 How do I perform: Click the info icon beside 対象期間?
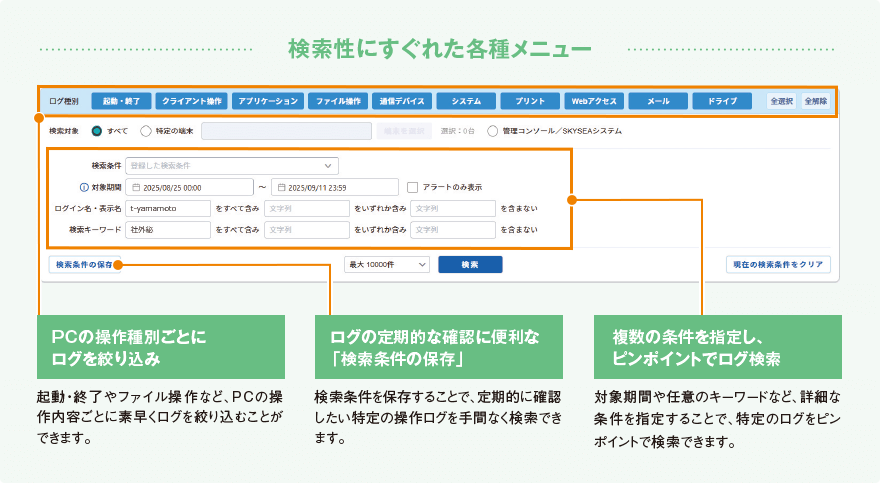click(x=84, y=187)
